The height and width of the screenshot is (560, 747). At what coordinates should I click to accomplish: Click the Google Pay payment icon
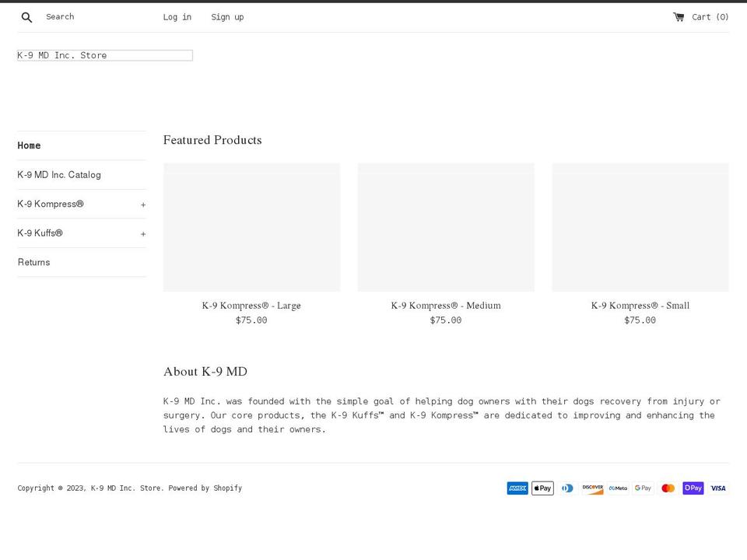pyautogui.click(x=644, y=488)
